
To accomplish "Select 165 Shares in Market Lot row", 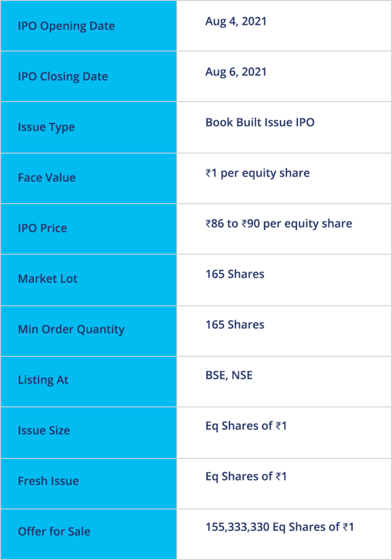I will point(235,274).
